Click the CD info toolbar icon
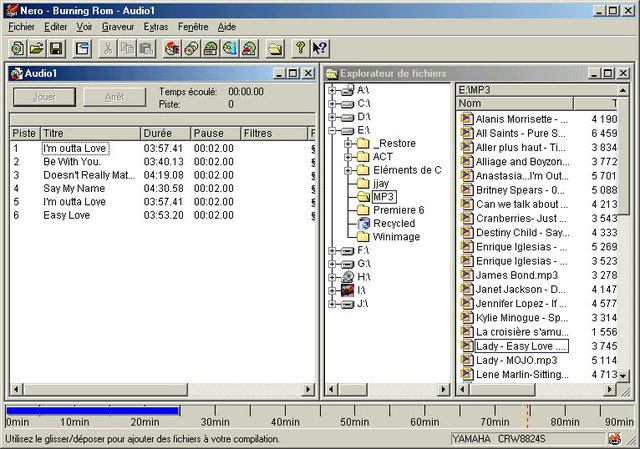 click(x=230, y=49)
